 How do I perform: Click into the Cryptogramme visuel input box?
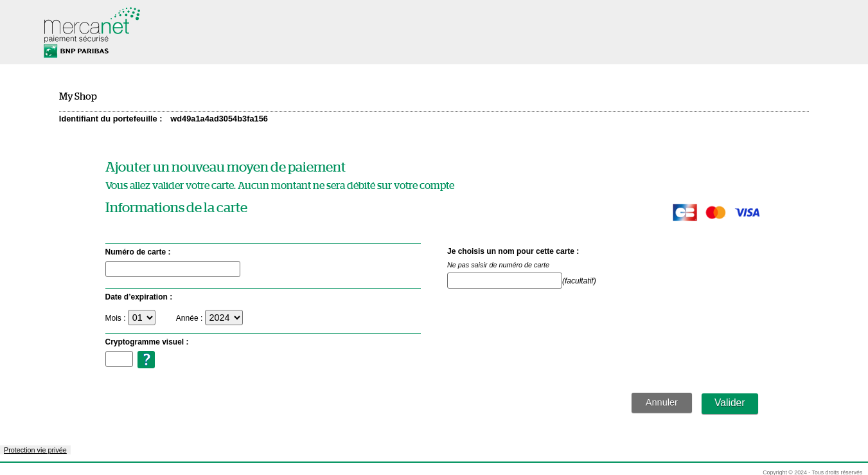coord(119,359)
